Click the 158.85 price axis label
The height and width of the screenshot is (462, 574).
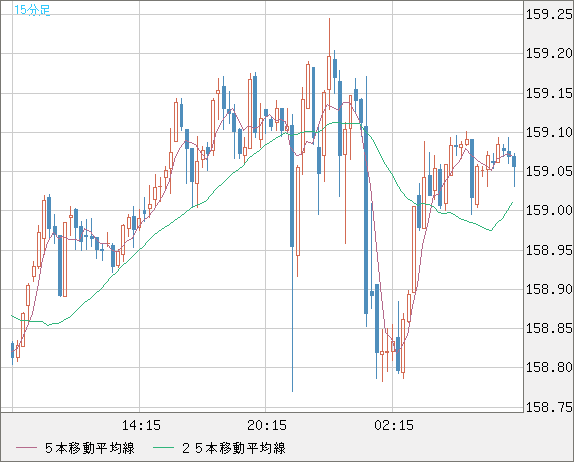pos(549,328)
